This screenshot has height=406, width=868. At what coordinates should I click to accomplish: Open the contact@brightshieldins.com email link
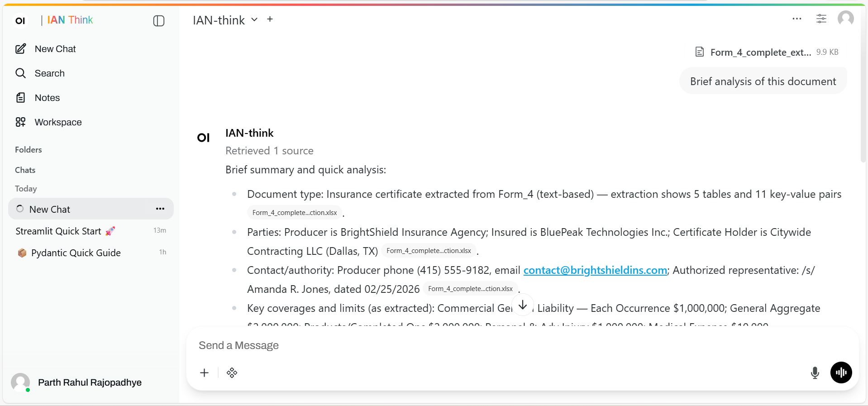coord(595,270)
